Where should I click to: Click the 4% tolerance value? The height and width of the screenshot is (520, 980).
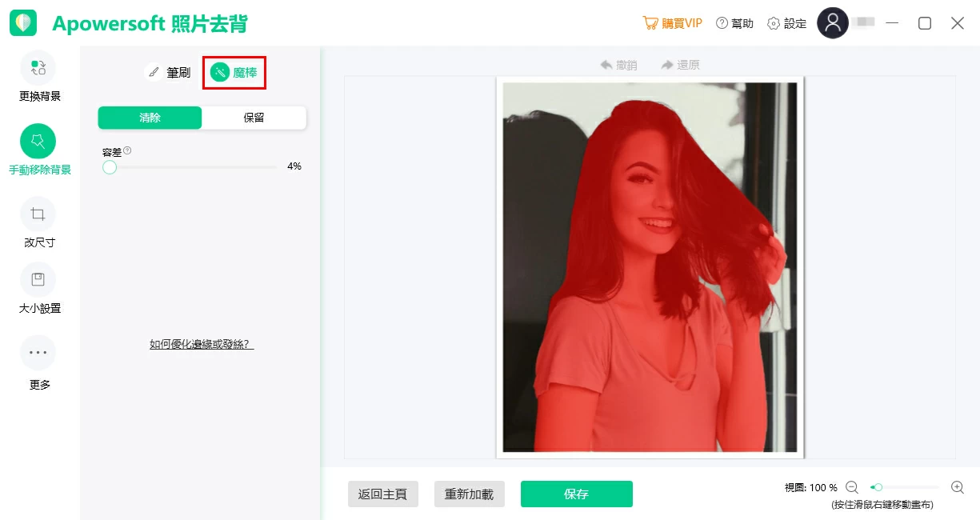click(294, 166)
